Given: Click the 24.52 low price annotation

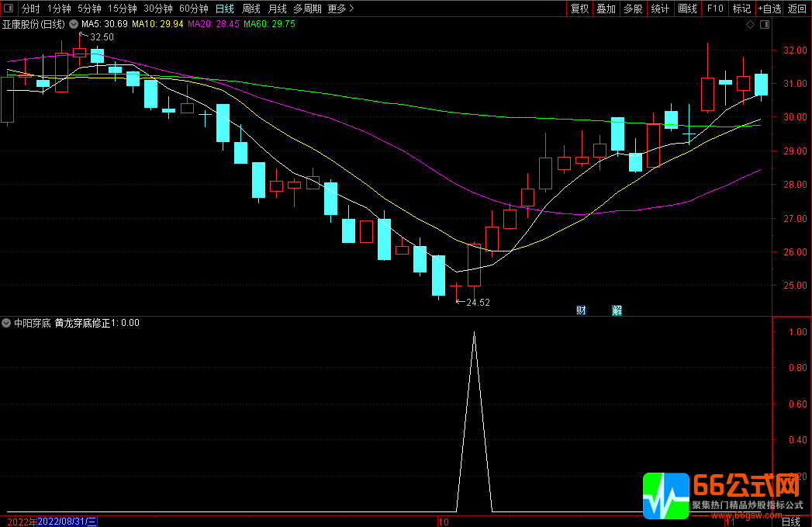Looking at the screenshot, I should click(x=478, y=303).
